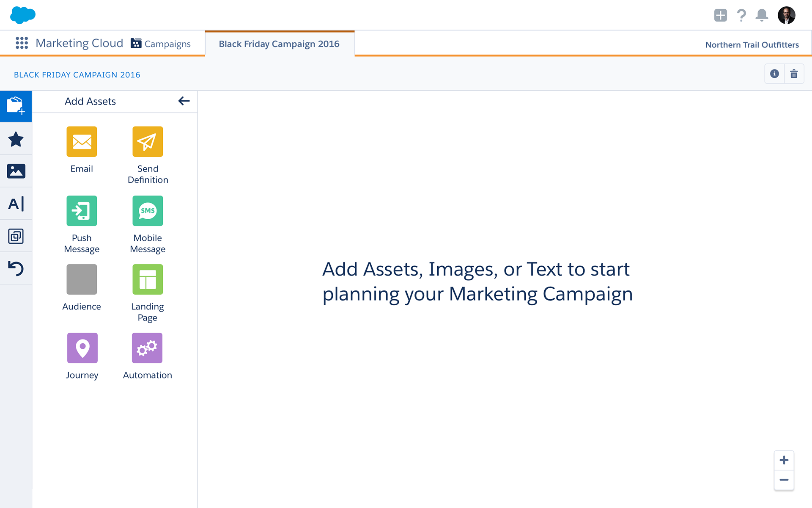Click the Add Assets panel title
This screenshot has height=508, width=812.
pos(90,101)
